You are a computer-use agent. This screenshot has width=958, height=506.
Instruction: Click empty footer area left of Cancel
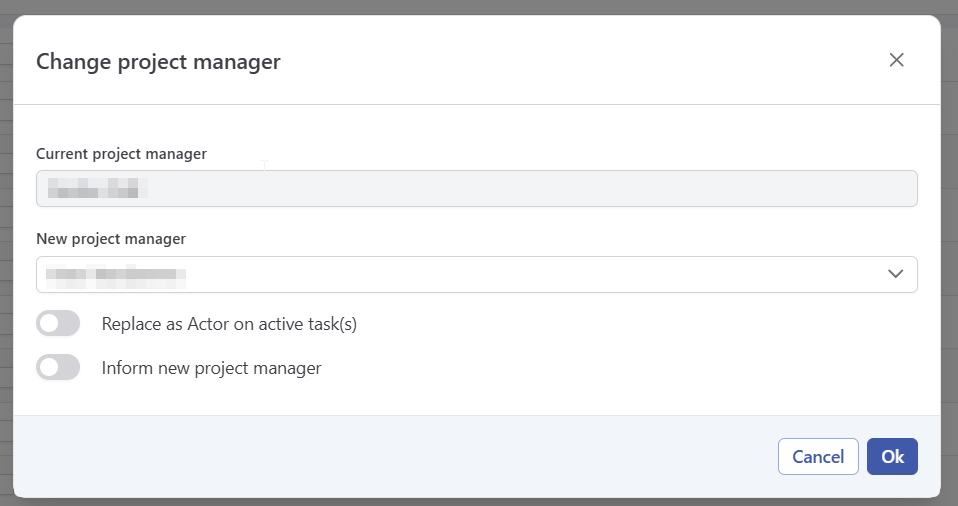tap(400, 457)
